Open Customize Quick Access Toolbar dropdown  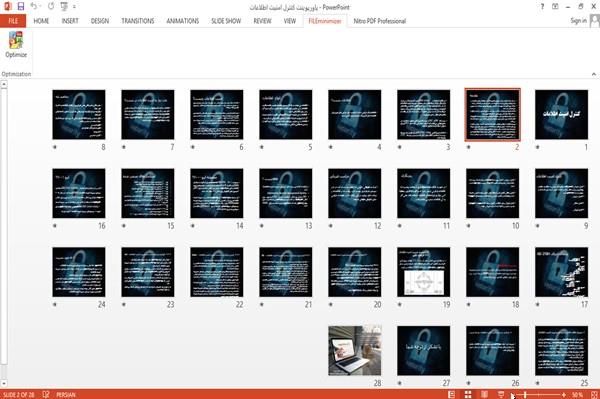point(74,7)
